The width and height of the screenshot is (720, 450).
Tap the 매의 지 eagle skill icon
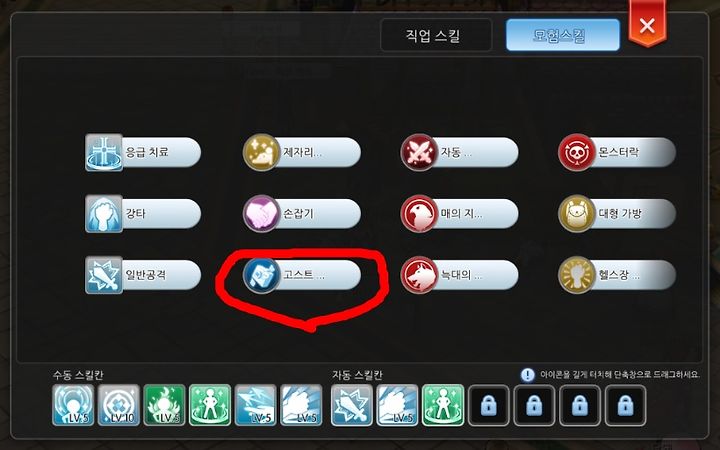419,214
